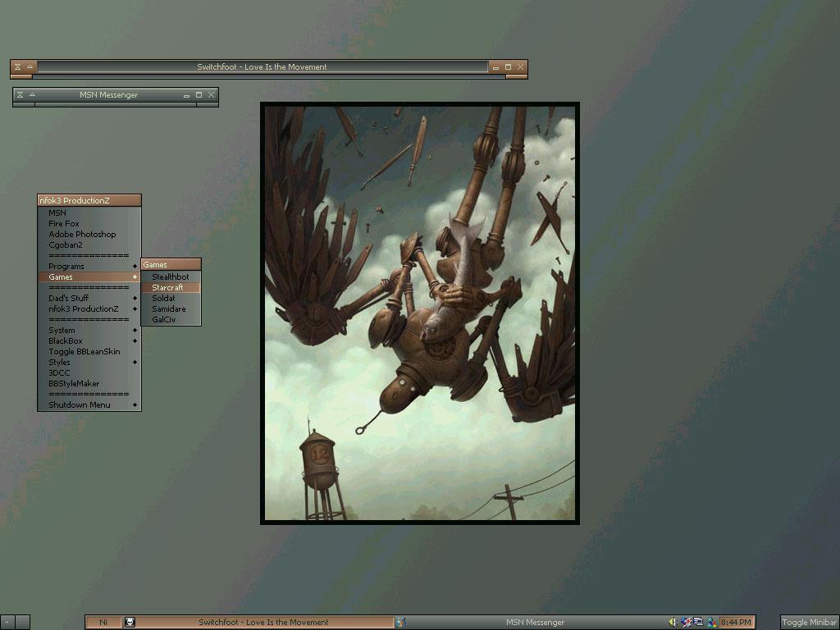Roll up the Switchfoot window with the triangle icon

[x=30, y=67]
